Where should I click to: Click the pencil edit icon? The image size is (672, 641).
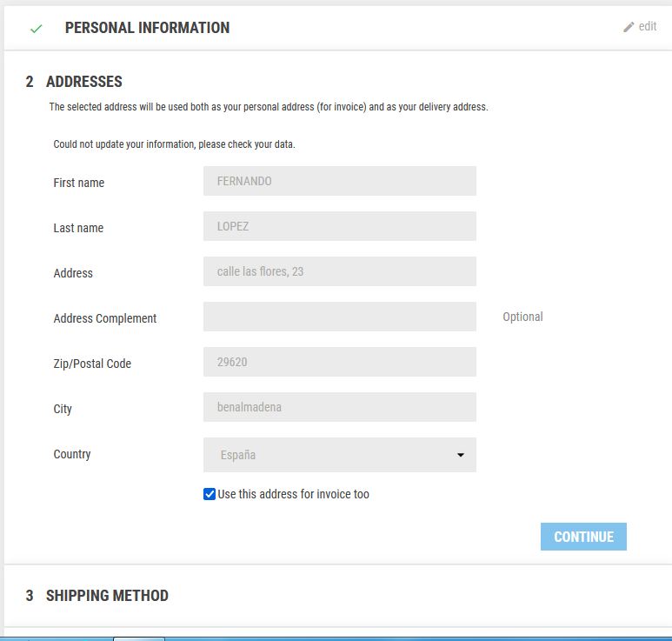(629, 27)
